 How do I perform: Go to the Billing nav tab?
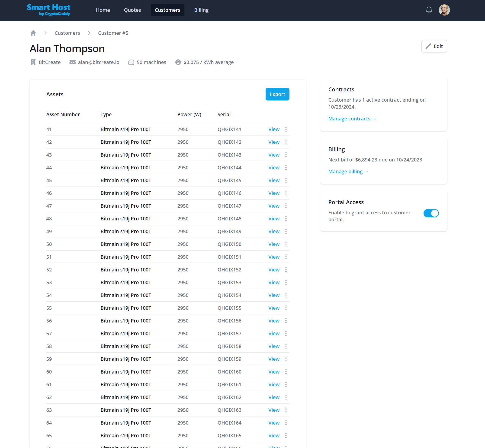(201, 10)
